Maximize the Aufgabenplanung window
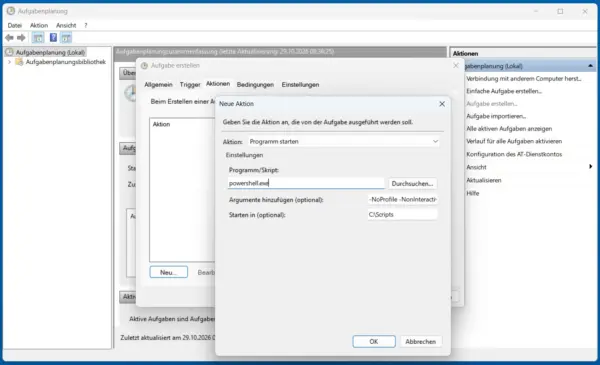The width and height of the screenshot is (600, 365). 560,11
